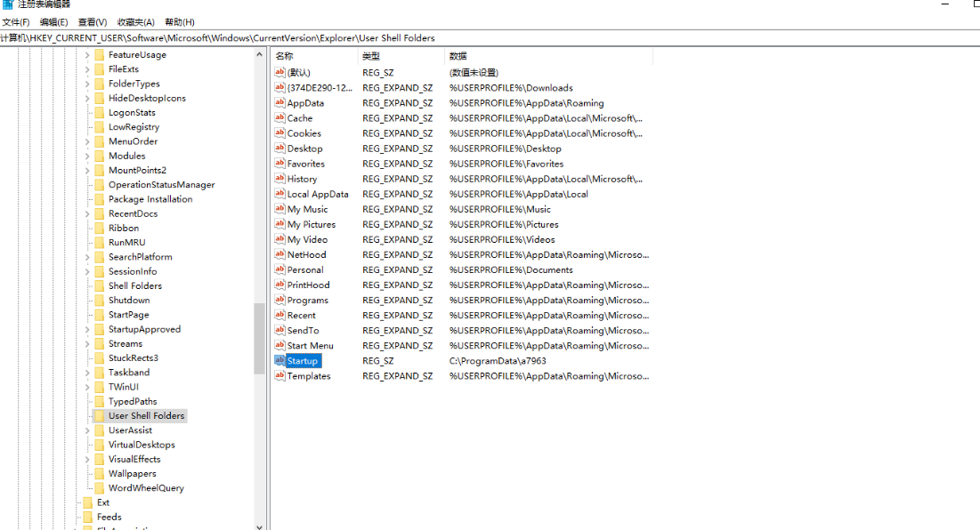Screen dimensions: 980x530
Task: Expand the FeatureUsage key
Action: pyautogui.click(x=87, y=55)
